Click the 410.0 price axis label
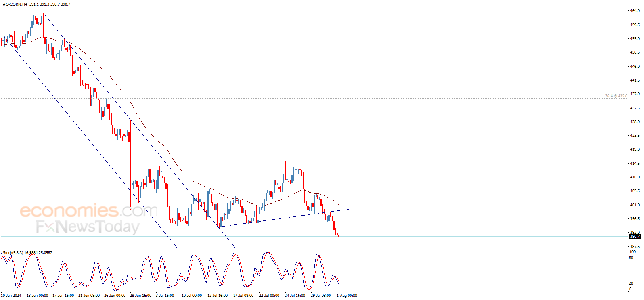This screenshot has height=300, width=644. pos(635,177)
